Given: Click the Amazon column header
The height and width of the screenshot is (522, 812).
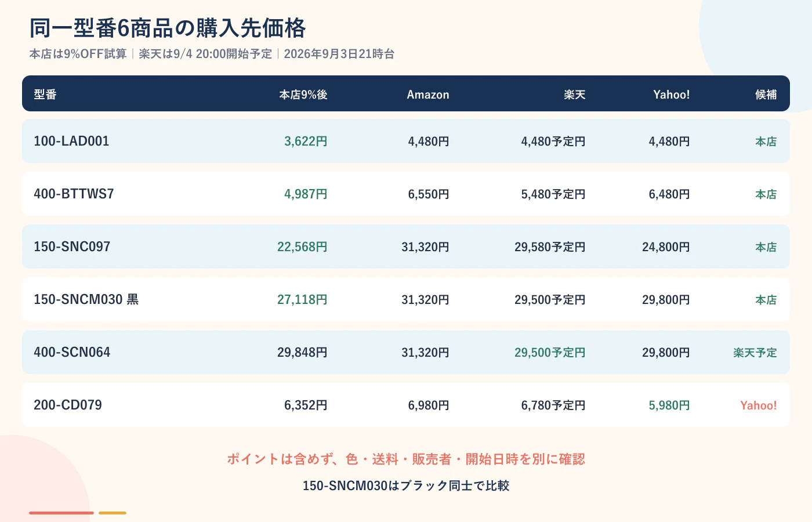Looking at the screenshot, I should [428, 95].
